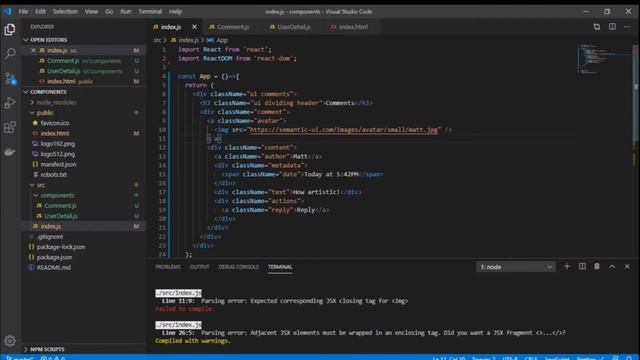Close the index.js editor tab
The width and height of the screenshot is (640, 360).
tap(194, 27)
